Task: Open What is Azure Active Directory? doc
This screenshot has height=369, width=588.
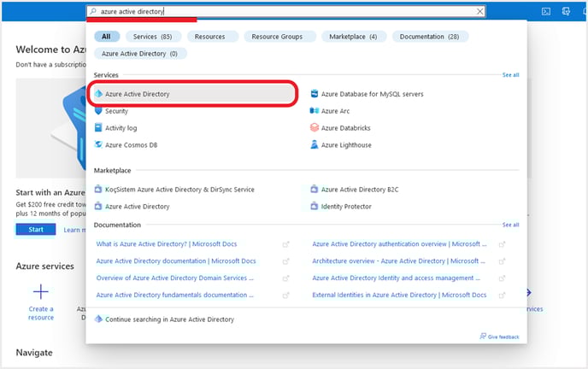Action: point(167,244)
